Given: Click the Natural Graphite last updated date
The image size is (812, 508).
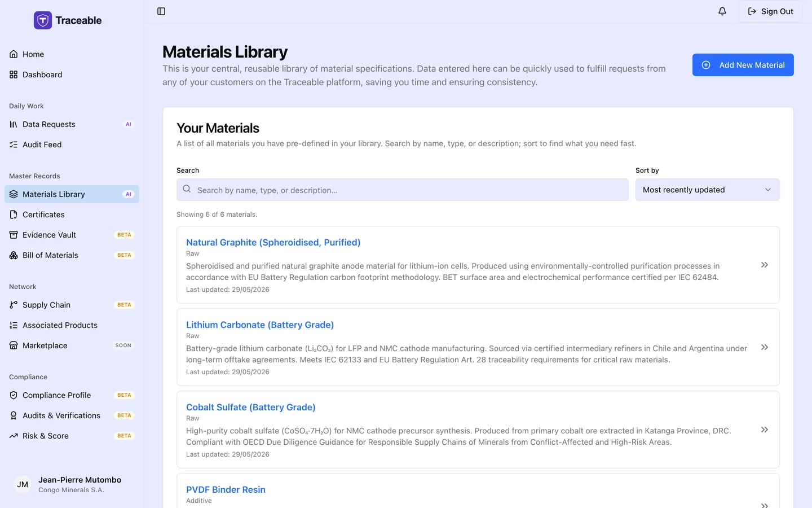Looking at the screenshot, I should pyautogui.click(x=228, y=290).
